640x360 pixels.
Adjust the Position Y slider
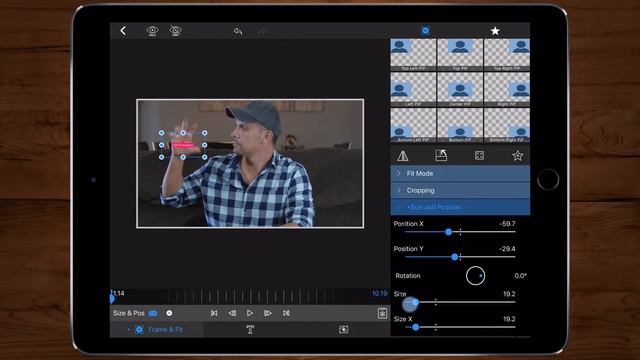pyautogui.click(x=455, y=257)
